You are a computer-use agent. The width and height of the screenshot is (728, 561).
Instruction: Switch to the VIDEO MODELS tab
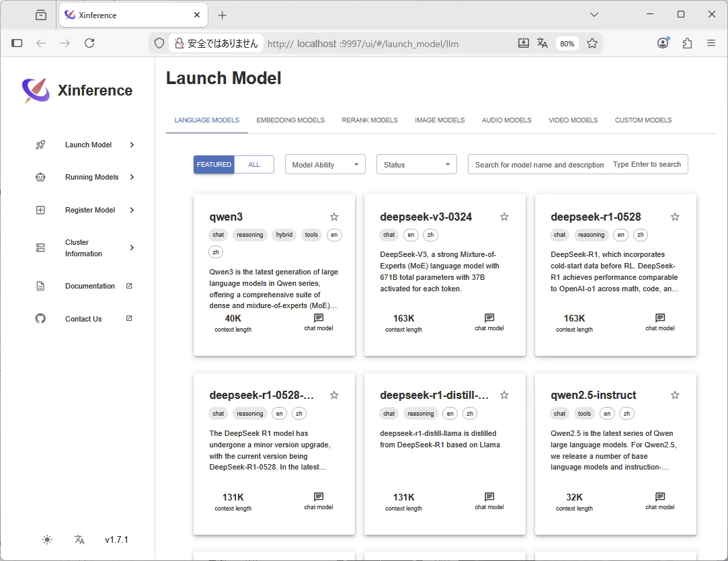tap(573, 120)
